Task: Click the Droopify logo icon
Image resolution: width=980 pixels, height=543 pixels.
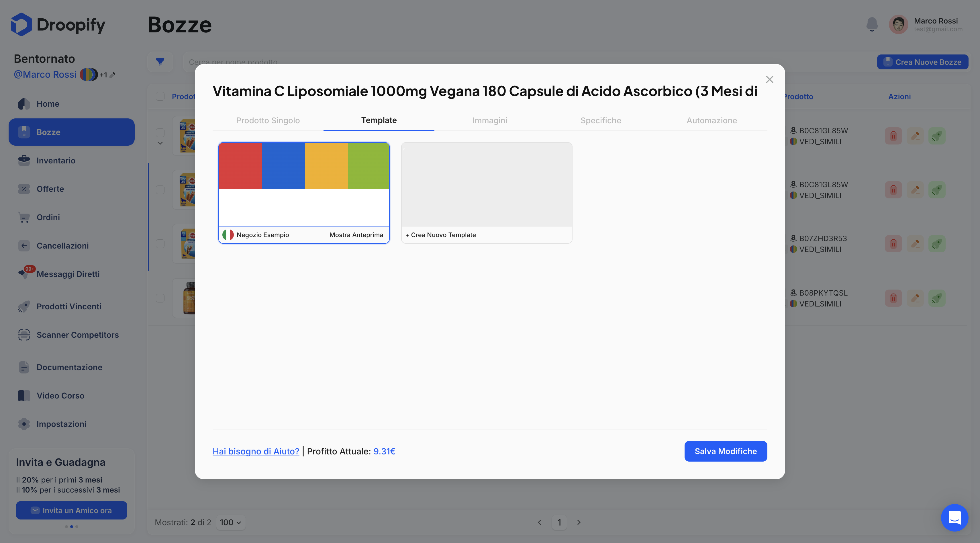Action: (21, 24)
